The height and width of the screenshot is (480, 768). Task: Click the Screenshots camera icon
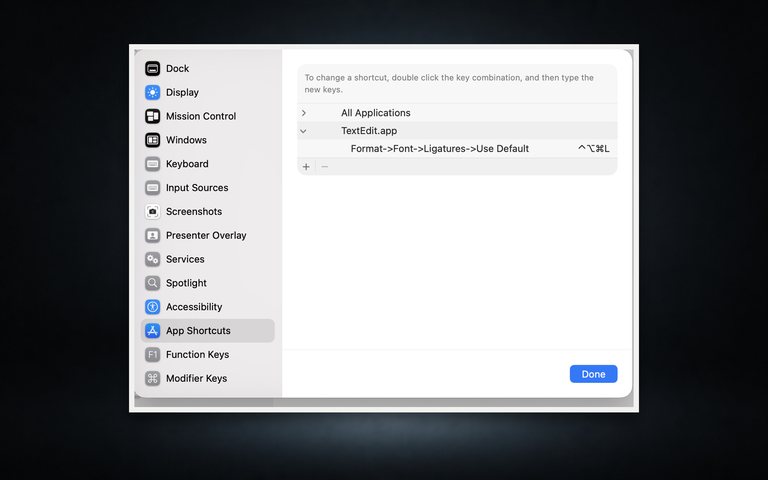point(152,212)
